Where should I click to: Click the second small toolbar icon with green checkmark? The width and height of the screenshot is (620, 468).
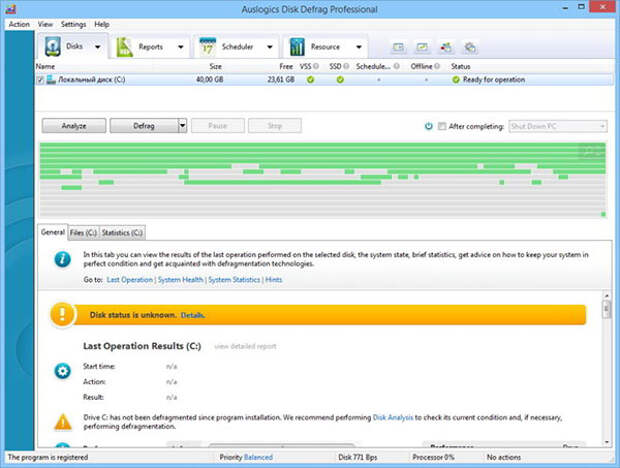click(422, 47)
